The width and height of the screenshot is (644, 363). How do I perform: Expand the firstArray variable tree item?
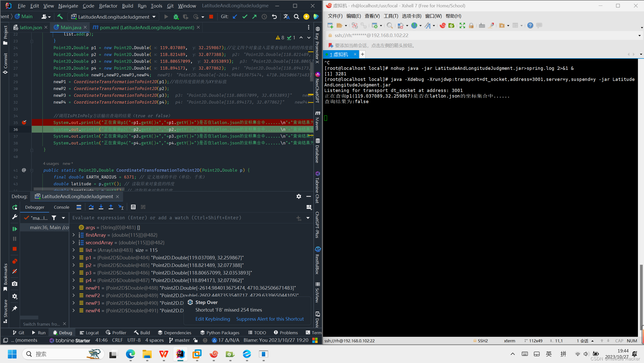74,235
